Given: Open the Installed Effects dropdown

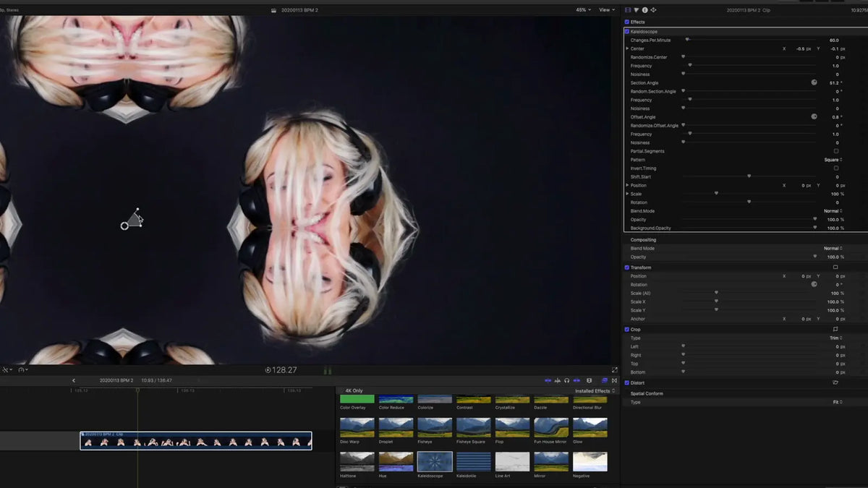Looking at the screenshot, I should 595,391.
